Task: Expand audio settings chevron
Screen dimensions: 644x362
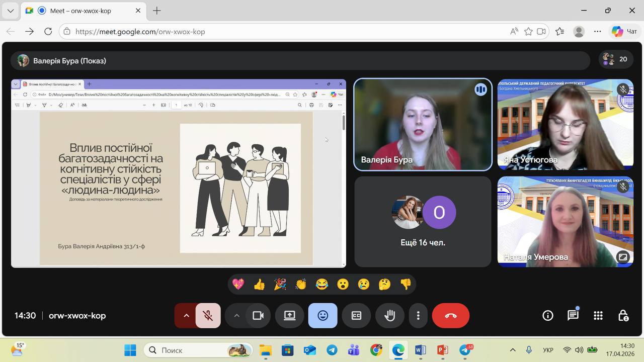Action: pos(186,316)
